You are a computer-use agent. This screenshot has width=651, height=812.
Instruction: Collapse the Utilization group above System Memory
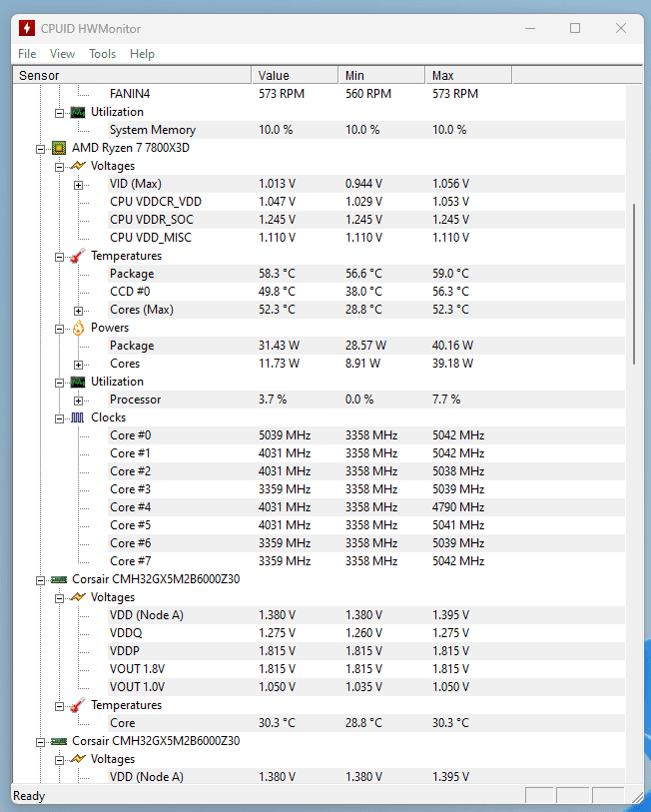pyautogui.click(x=60, y=113)
